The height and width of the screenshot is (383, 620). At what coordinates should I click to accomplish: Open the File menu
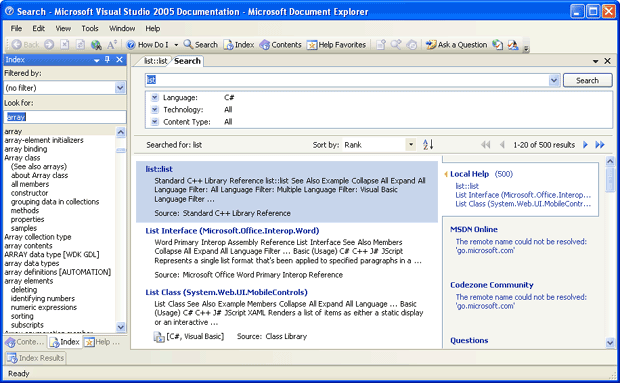point(16,28)
